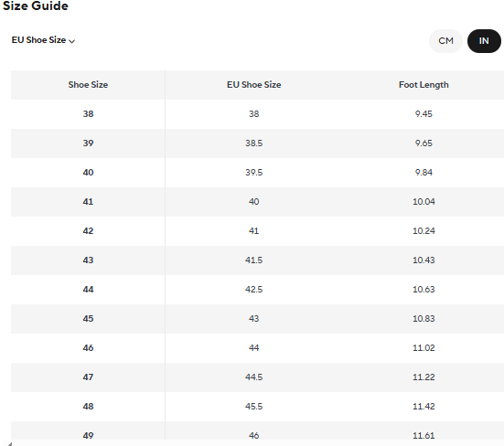The image size is (504, 446).
Task: Click foot length 9.45 cell
Action: click(x=424, y=114)
